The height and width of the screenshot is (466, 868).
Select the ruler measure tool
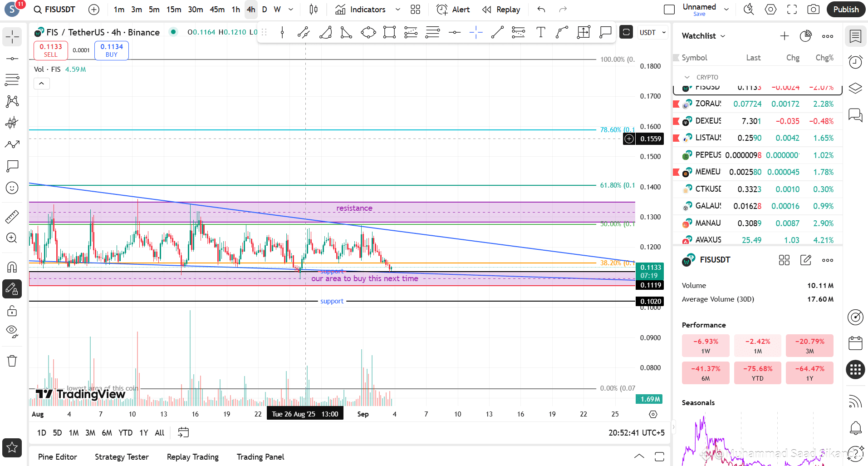pos(12,217)
